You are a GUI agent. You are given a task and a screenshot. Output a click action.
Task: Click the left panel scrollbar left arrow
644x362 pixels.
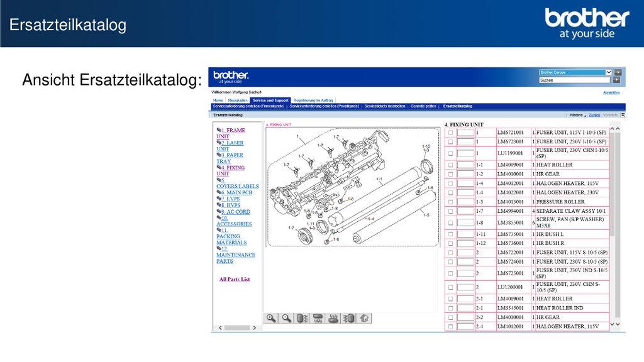click(221, 327)
